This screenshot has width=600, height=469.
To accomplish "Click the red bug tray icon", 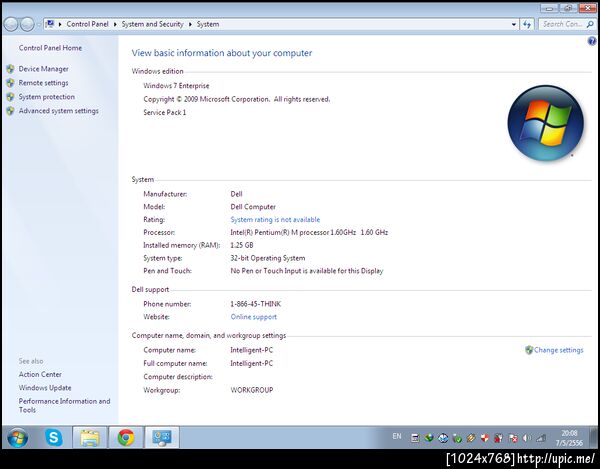I will (x=499, y=438).
